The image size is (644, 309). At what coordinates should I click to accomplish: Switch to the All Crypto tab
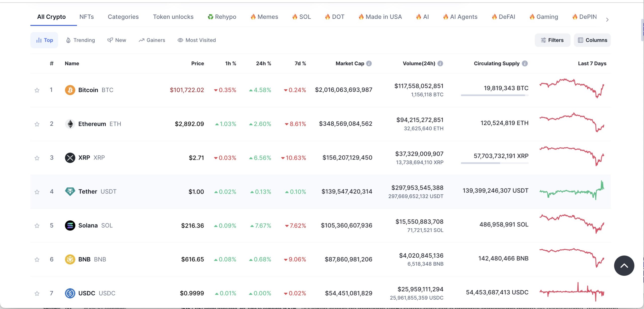pyautogui.click(x=51, y=17)
